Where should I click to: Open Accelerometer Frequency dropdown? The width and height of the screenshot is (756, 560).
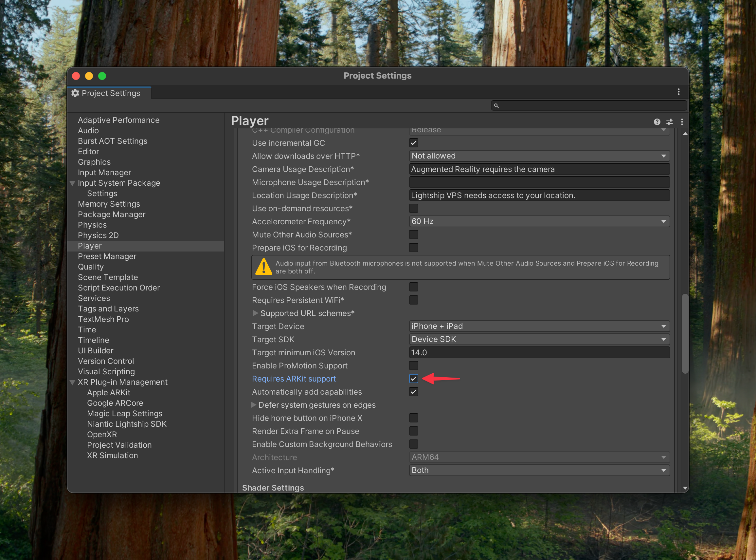tap(539, 221)
